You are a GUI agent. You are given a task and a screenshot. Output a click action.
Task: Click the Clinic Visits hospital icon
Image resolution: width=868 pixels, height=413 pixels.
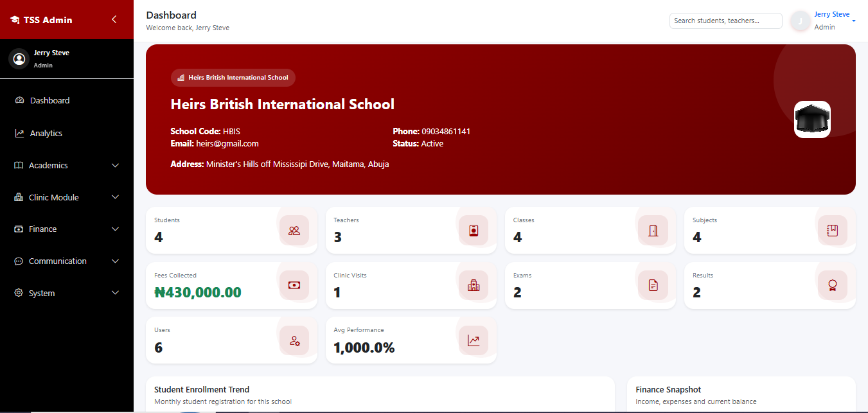pyautogui.click(x=474, y=285)
